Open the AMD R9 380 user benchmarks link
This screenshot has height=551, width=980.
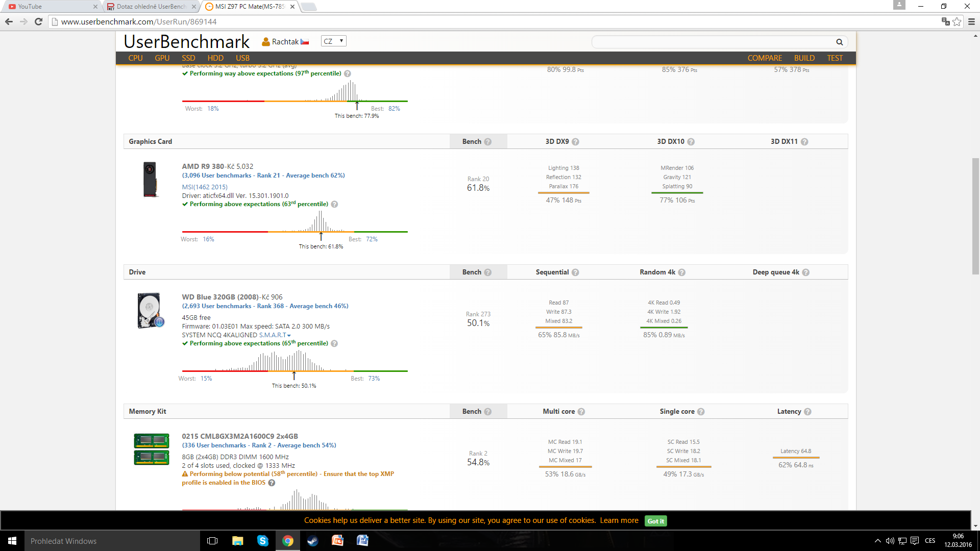[x=263, y=176]
